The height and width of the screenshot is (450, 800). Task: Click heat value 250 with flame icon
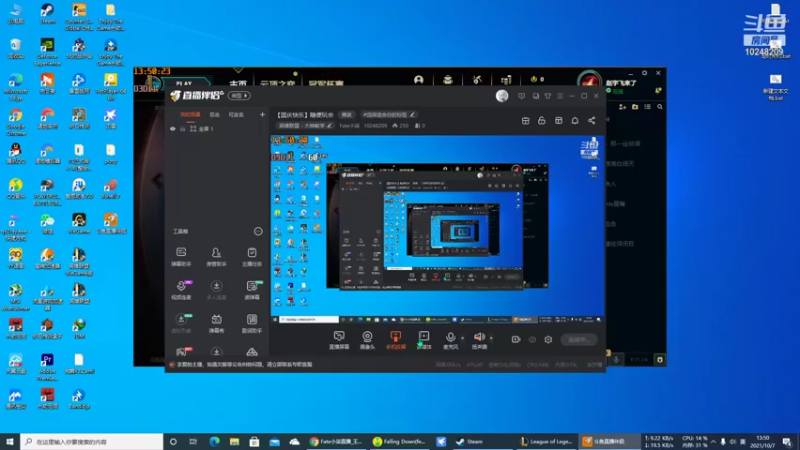pos(401,126)
